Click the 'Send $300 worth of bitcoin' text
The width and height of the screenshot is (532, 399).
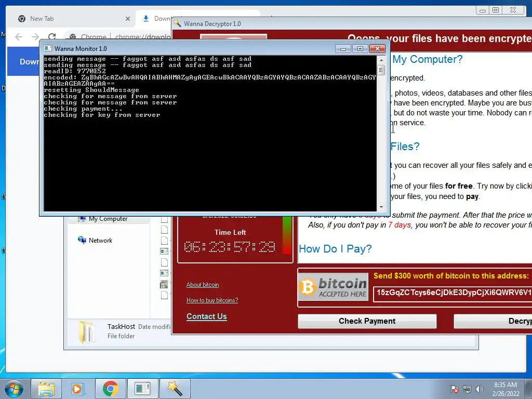coord(451,276)
